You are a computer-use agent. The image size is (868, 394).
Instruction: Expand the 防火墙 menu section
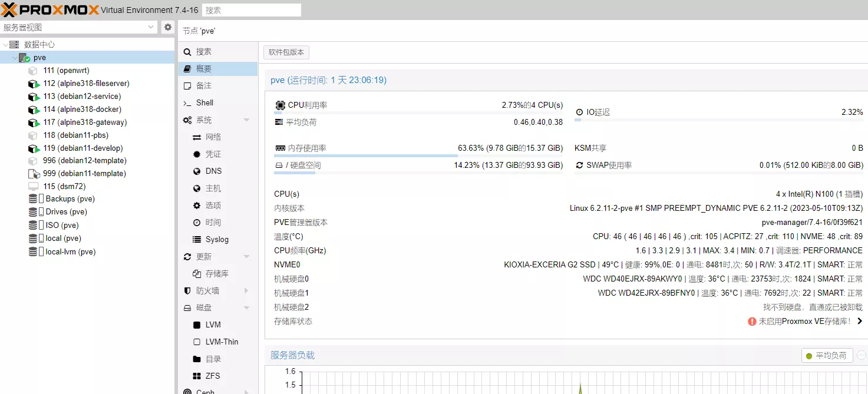pos(246,291)
